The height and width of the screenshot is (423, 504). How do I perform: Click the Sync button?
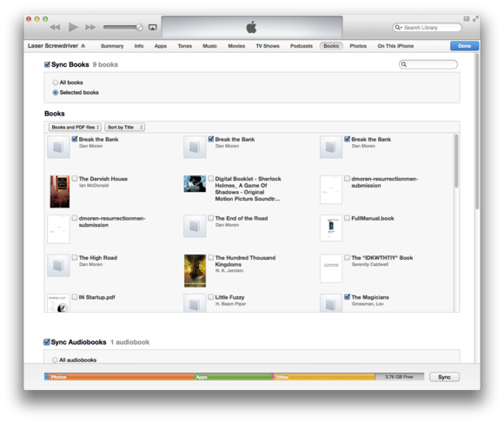click(x=445, y=377)
